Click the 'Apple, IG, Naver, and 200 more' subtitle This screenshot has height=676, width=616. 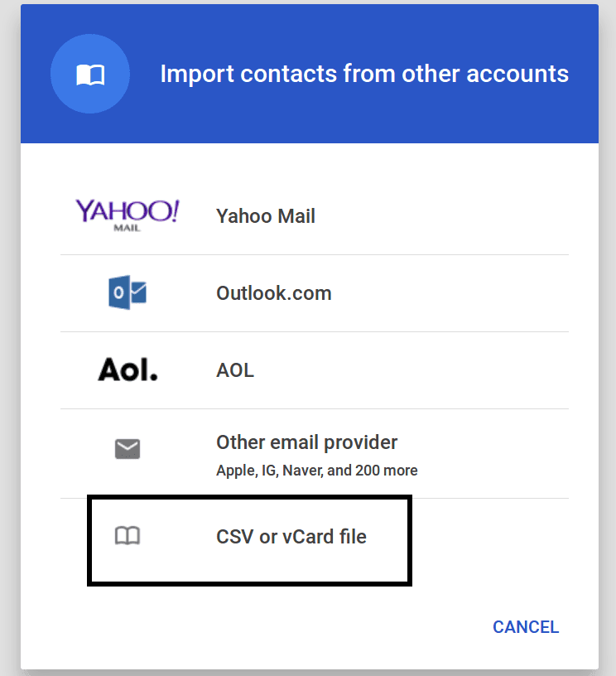click(x=316, y=471)
